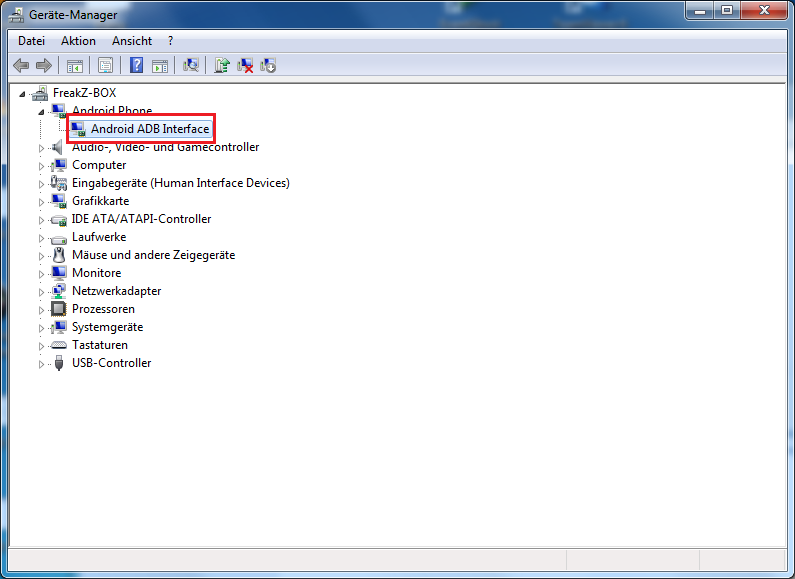This screenshot has width=795, height=579.
Task: Maximize the Geräte-Manager window
Action: tap(727, 10)
